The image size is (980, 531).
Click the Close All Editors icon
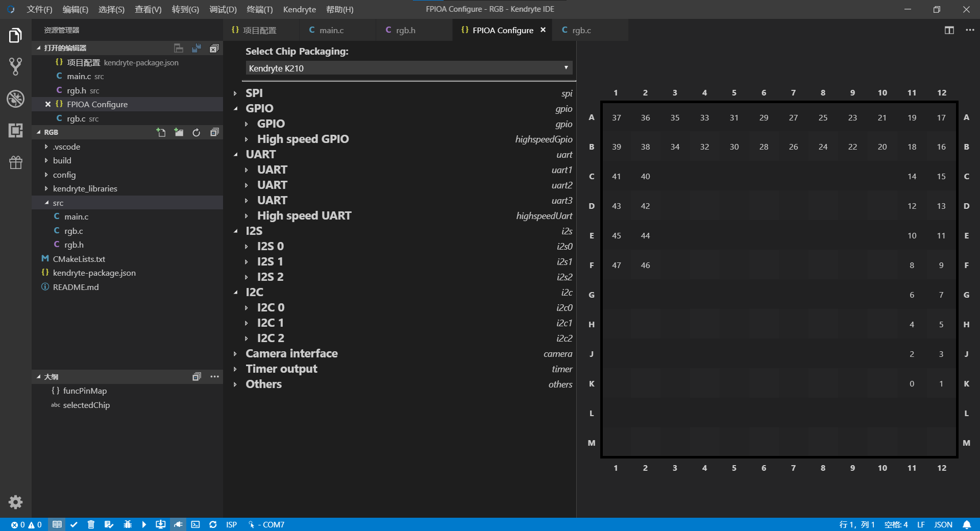pos(214,48)
